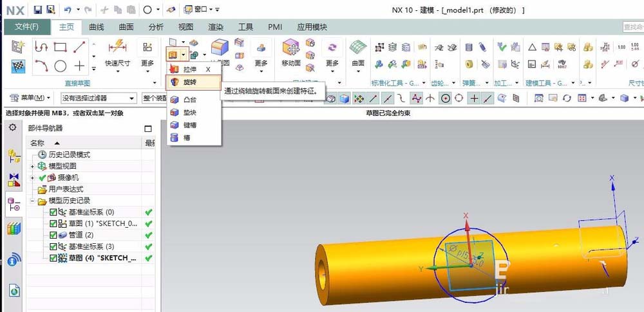Switch to the 视图 ribbon tab
The image size is (644, 312).
tap(185, 28)
